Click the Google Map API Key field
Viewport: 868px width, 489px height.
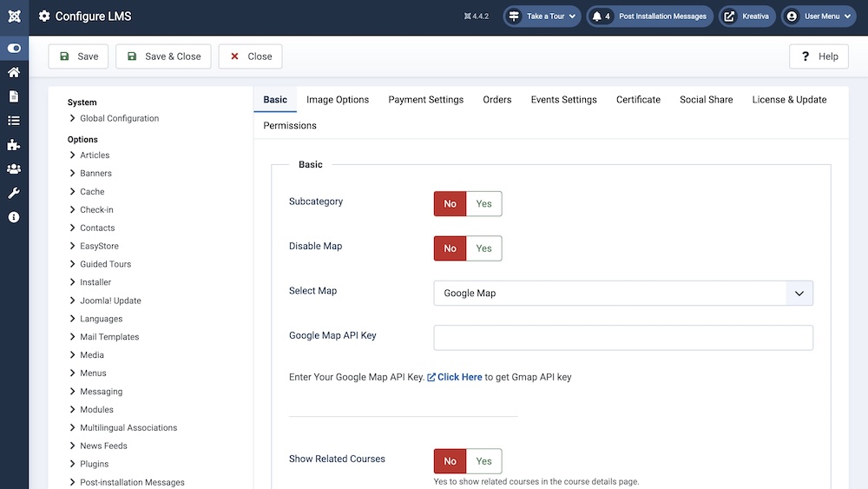(622, 338)
